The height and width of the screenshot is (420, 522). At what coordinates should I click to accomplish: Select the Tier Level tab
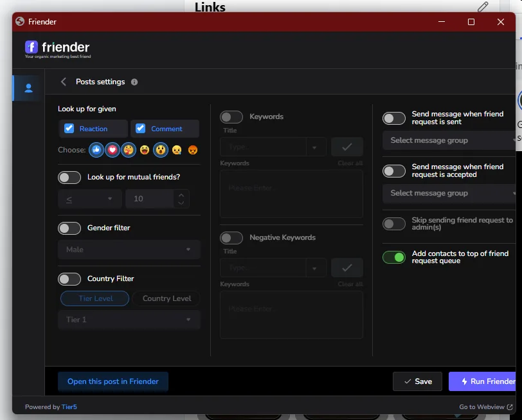95,298
